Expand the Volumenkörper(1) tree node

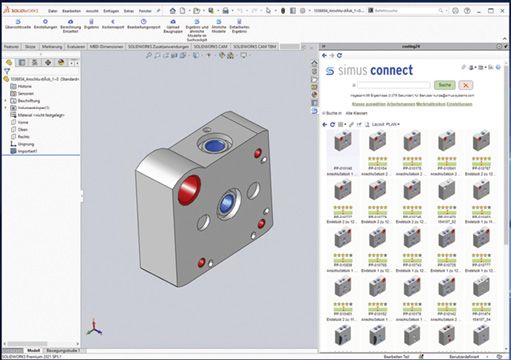[x=5, y=108]
